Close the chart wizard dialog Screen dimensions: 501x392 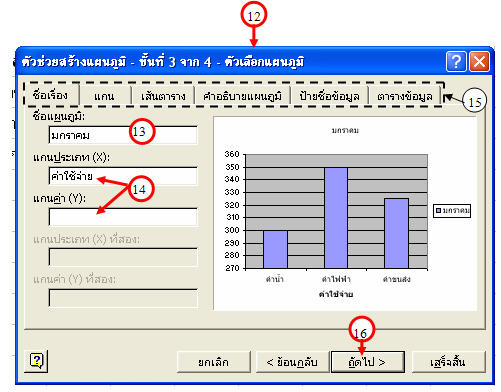(x=479, y=62)
